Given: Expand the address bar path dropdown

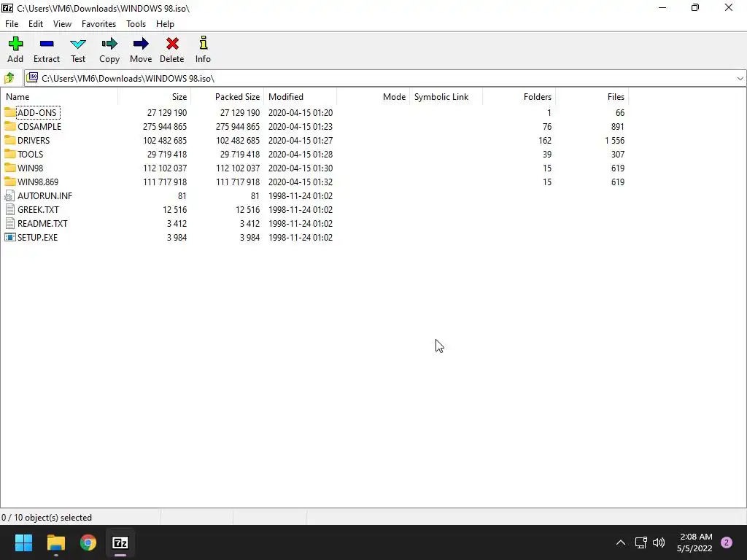Looking at the screenshot, I should point(740,79).
